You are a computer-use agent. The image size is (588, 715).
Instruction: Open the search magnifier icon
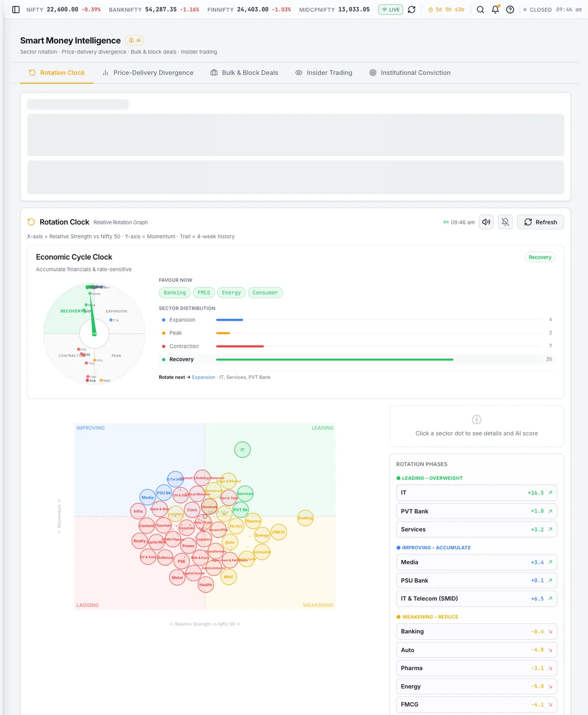pyautogui.click(x=481, y=10)
